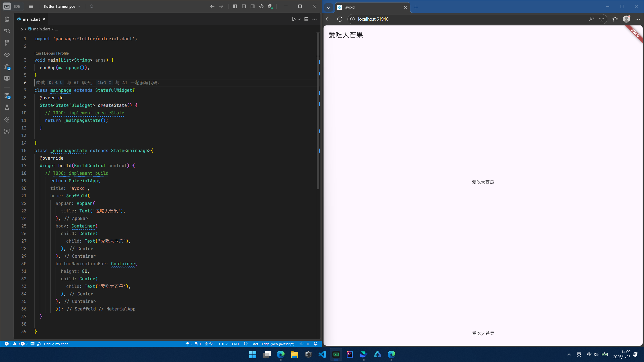Screen dimensions: 644x362
Task: Click the notifications bell in the status bar
Action: 315,344
